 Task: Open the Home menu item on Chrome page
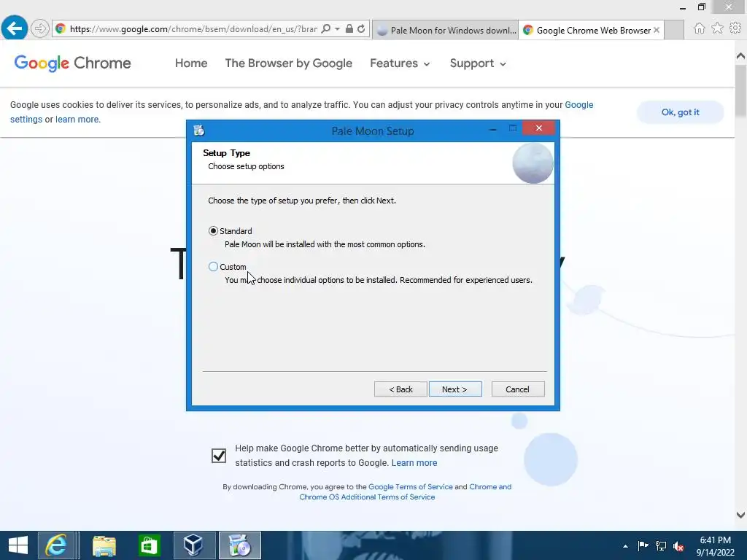(191, 63)
